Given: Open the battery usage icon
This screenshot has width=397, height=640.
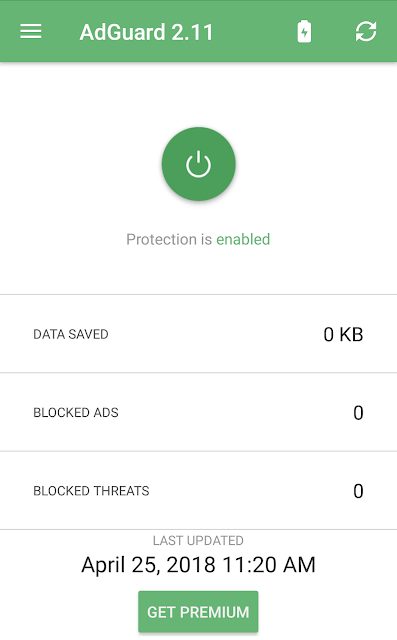Looking at the screenshot, I should pyautogui.click(x=304, y=31).
